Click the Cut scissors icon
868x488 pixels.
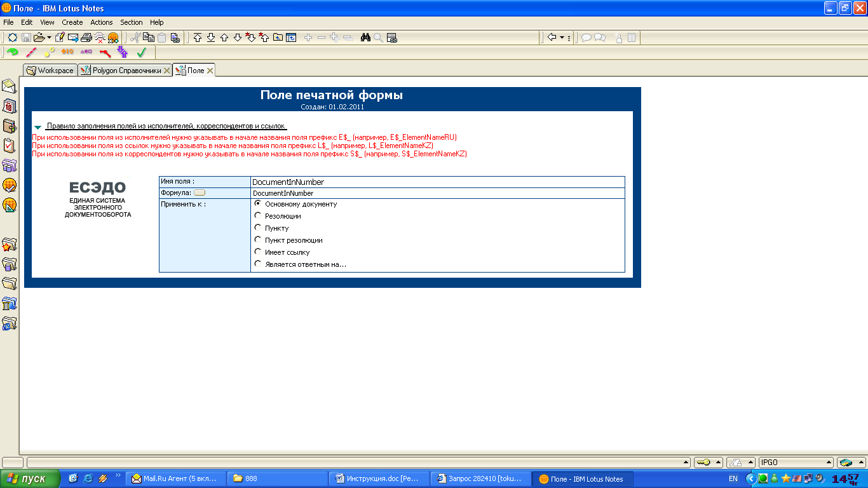[135, 37]
